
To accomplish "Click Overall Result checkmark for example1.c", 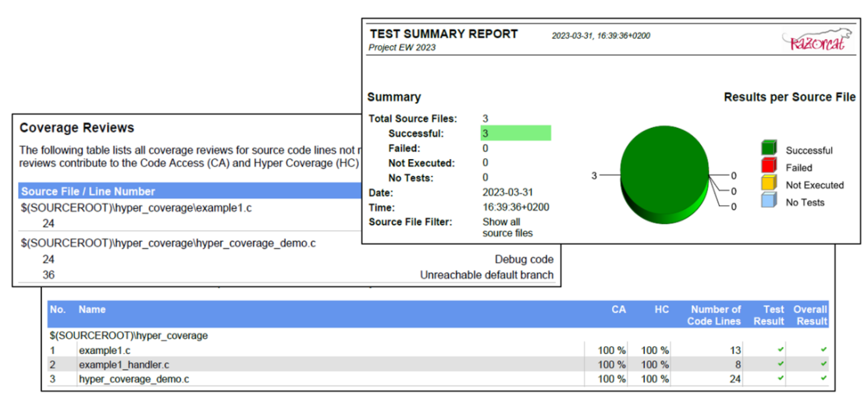I will coord(823,350).
